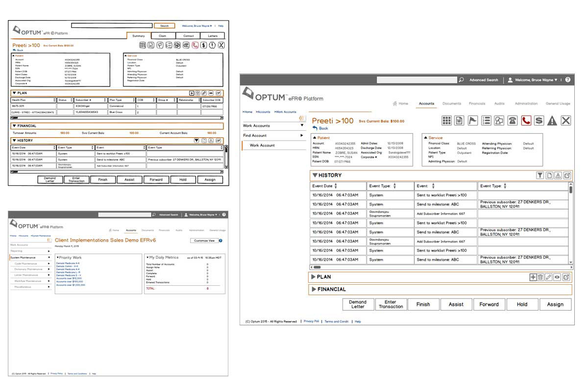Open the Documents menu in the right mockup
The width and height of the screenshot is (588, 392).
pos(451,104)
